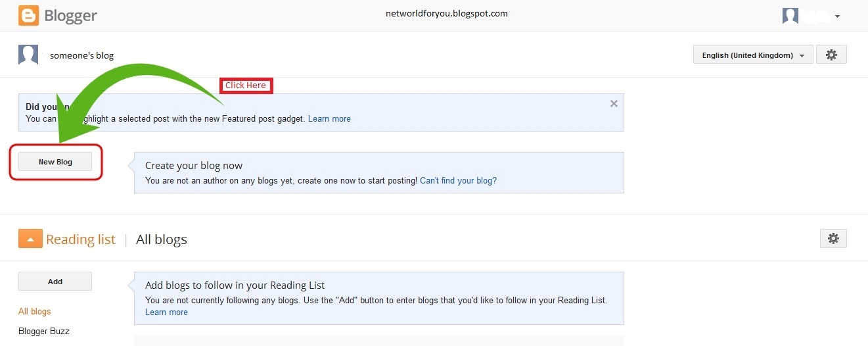Open the 'Can't find your blog?' link
The height and width of the screenshot is (346, 868).
point(458,180)
